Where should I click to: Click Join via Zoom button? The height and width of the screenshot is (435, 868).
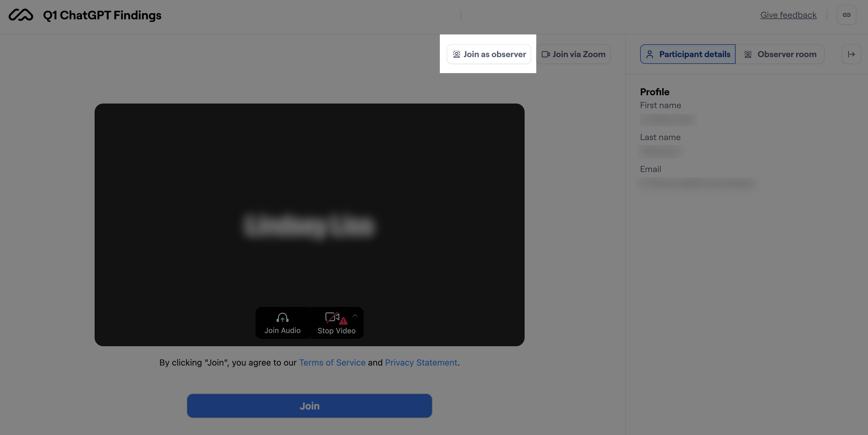(573, 54)
